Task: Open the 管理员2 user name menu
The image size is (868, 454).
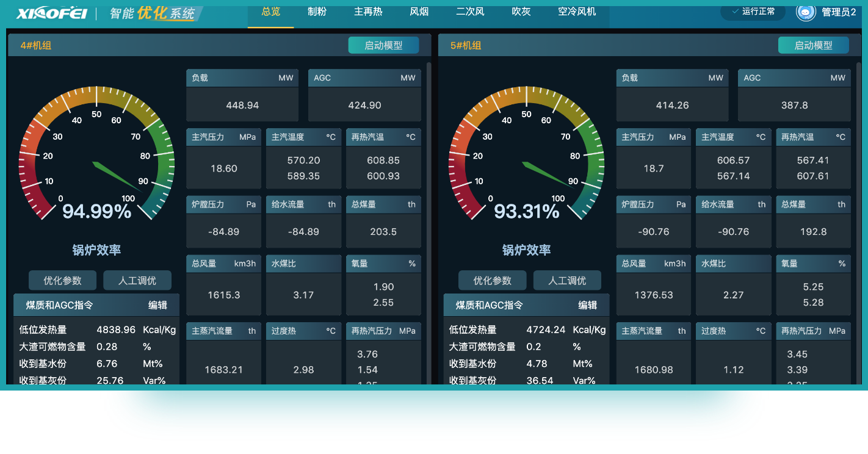Action: point(839,12)
